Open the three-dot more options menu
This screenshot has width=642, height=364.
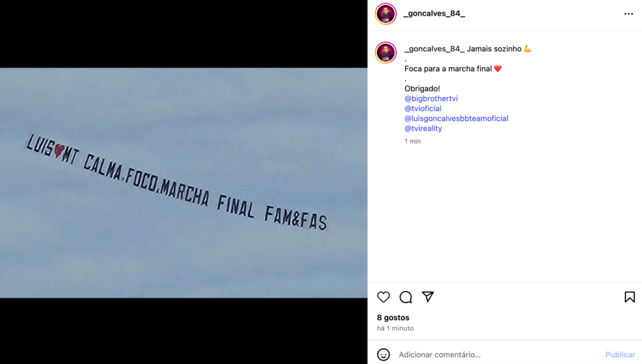[x=628, y=14]
